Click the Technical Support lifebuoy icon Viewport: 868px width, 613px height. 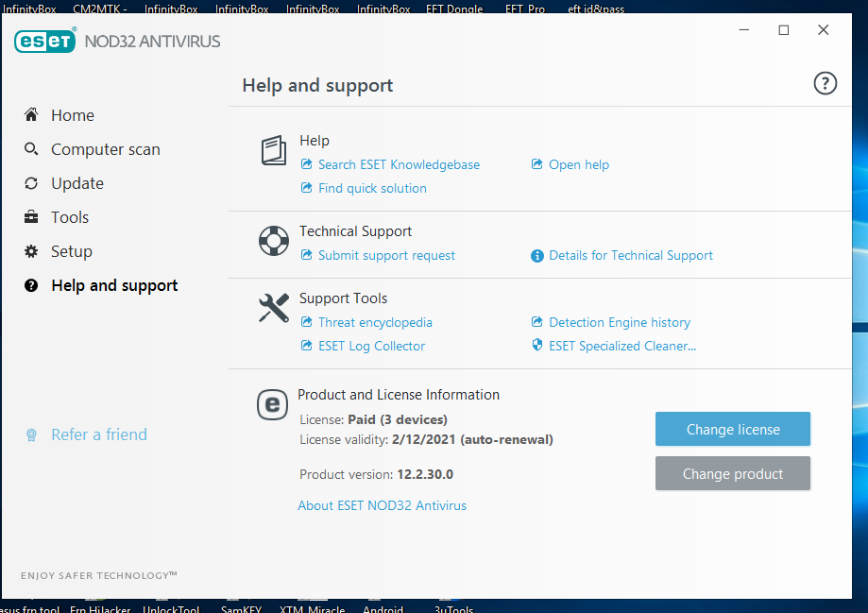click(274, 241)
